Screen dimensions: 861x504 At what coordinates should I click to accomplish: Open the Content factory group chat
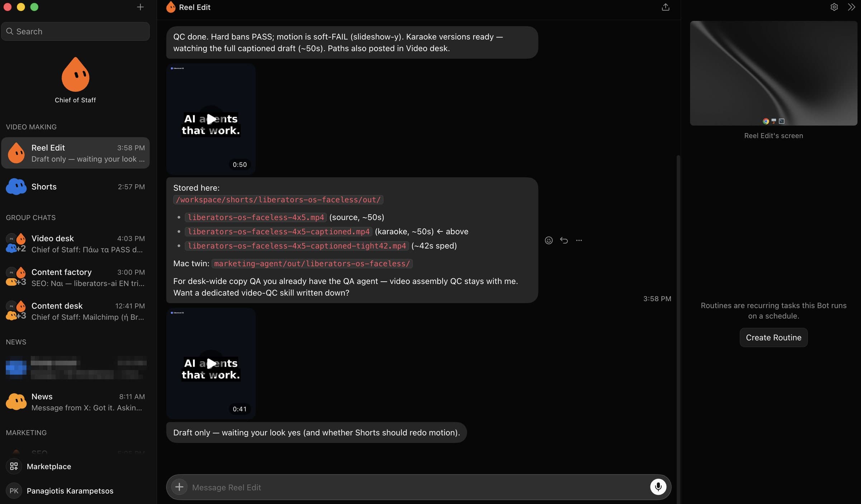tap(75, 277)
